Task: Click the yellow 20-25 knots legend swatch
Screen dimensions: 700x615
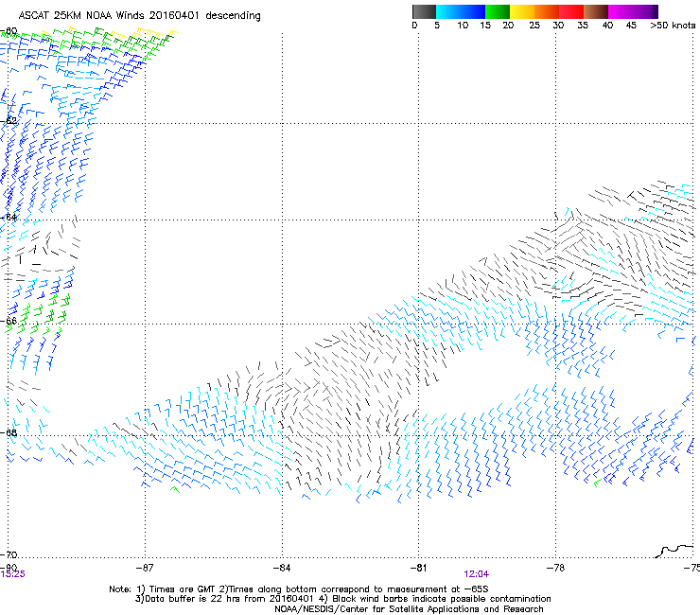Action: pyautogui.click(x=522, y=11)
